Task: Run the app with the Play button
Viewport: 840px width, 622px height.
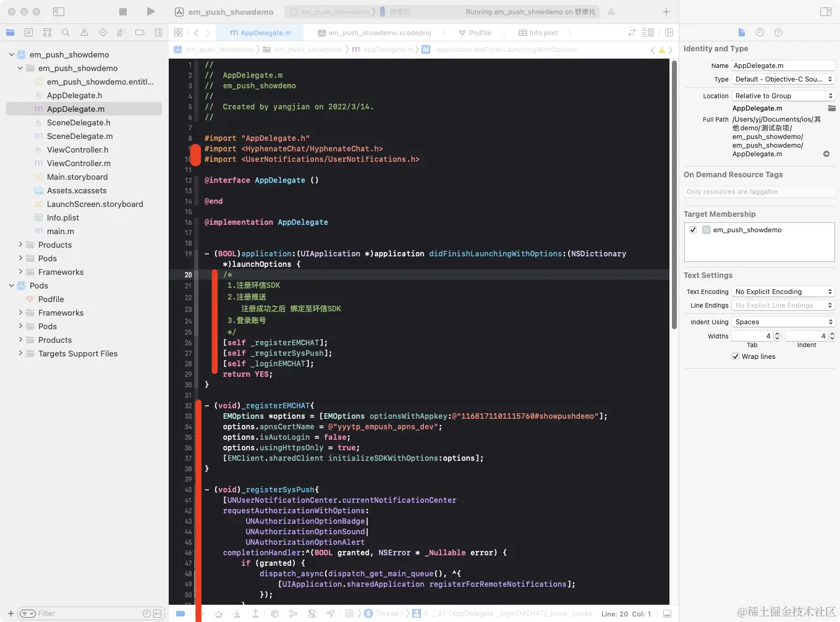Action: 151,12
